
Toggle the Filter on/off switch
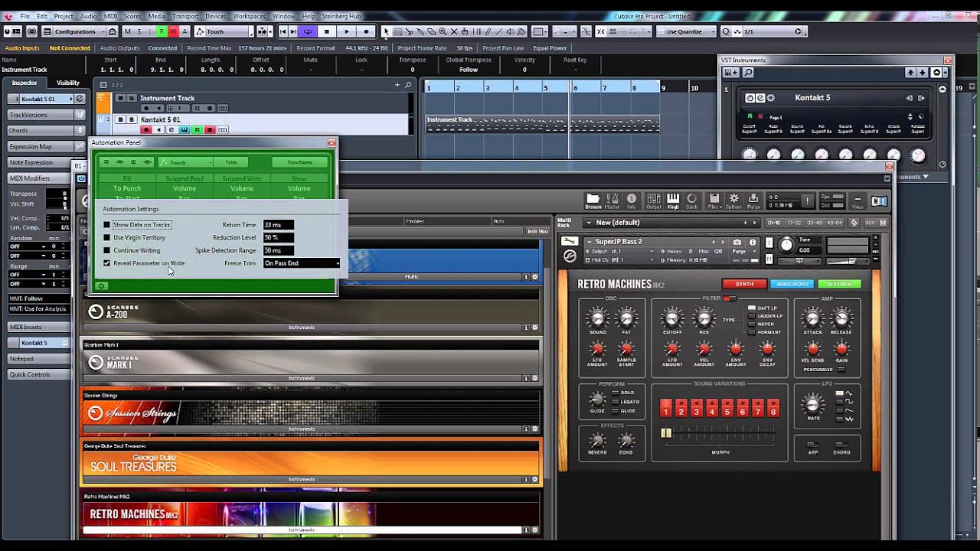click(x=729, y=298)
